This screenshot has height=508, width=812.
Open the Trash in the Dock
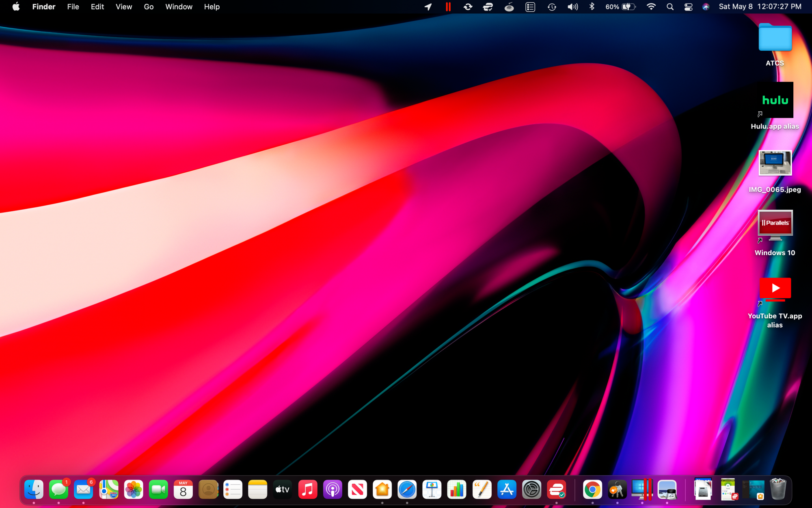(x=778, y=489)
